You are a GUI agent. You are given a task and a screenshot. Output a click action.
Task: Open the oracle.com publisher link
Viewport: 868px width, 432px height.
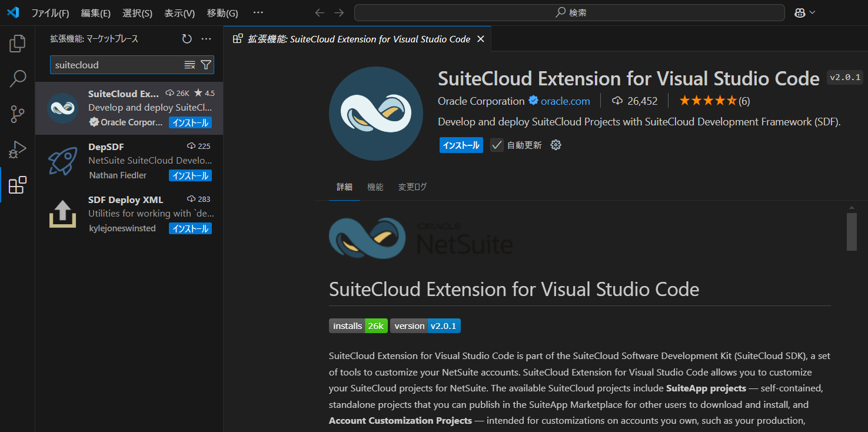pyautogui.click(x=566, y=101)
